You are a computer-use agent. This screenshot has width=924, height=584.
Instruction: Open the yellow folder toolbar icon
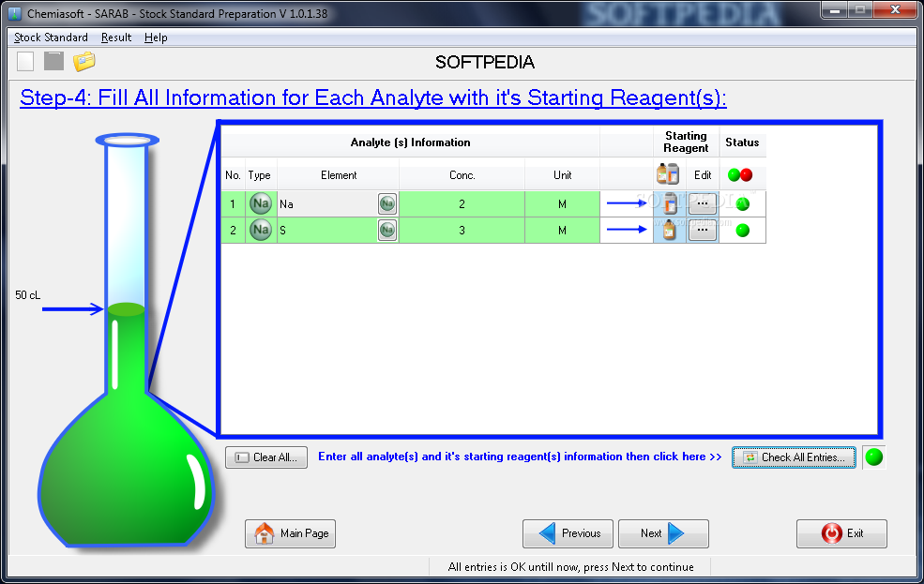coord(84,61)
